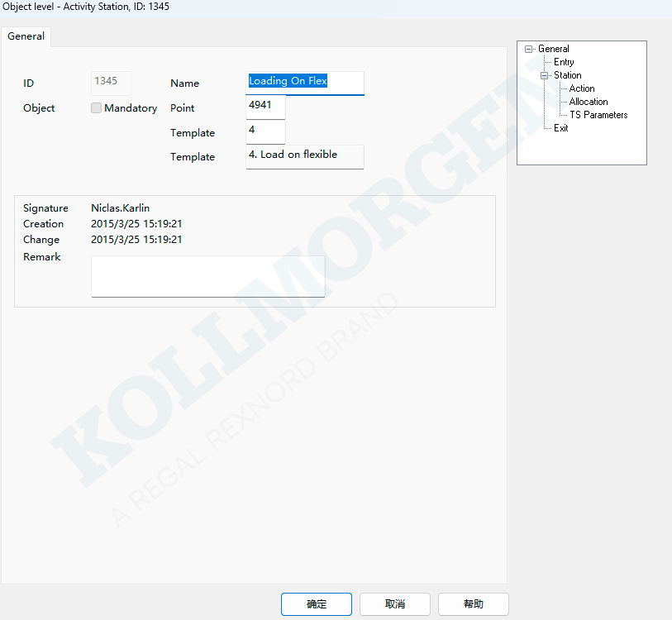Click the '4. Load on flexible' template box

(304, 156)
